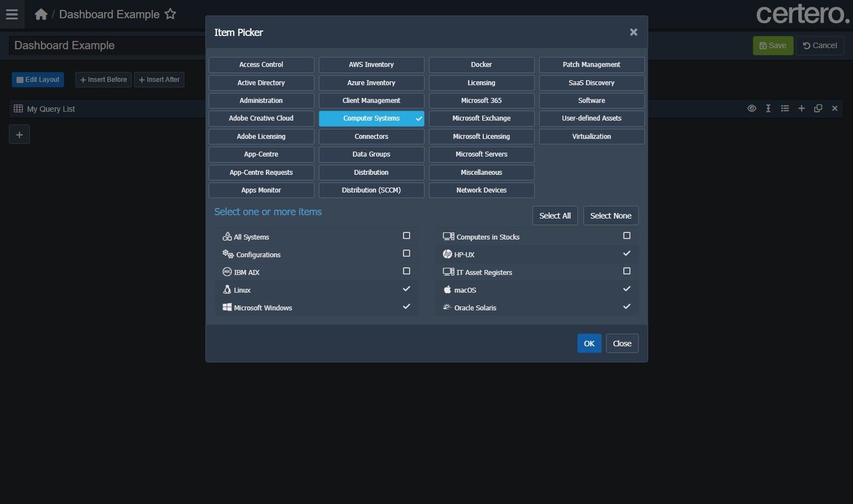Select the Apps Monitor category
Screen dimensions: 853x504
261,190
